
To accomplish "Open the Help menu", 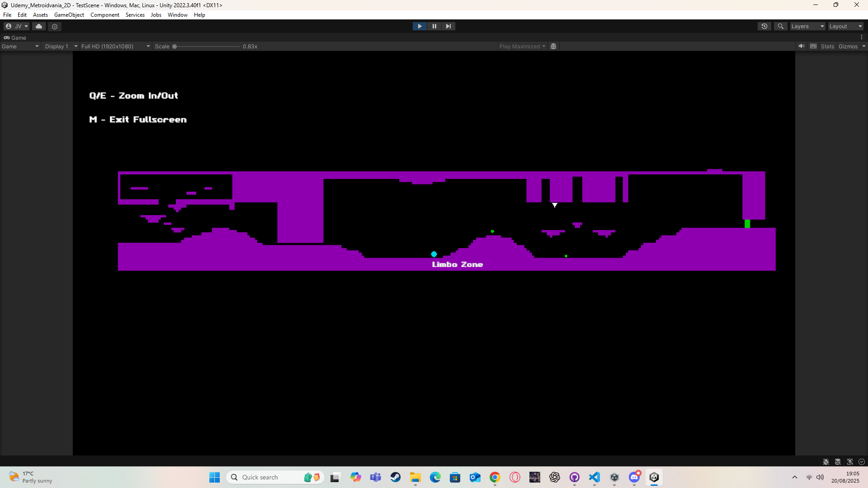I will coord(199,15).
